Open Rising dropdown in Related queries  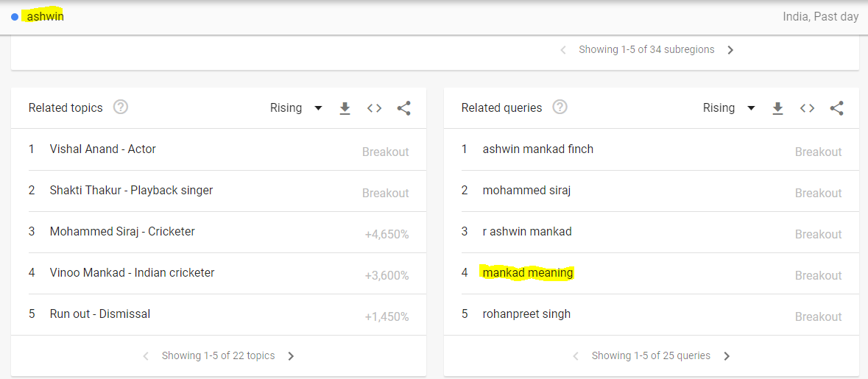tap(729, 108)
